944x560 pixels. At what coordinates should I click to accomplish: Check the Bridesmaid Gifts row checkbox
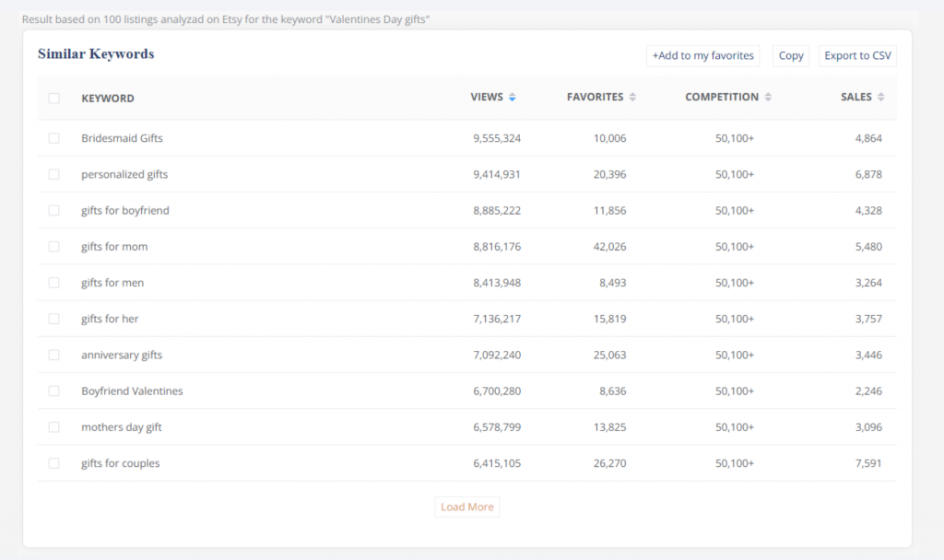click(x=53, y=138)
